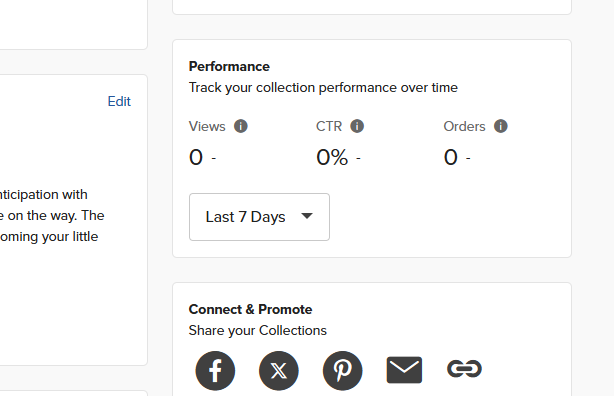Viewport: 614px width, 396px height.
Task: Click the Orders metric label
Action: pyautogui.click(x=464, y=126)
